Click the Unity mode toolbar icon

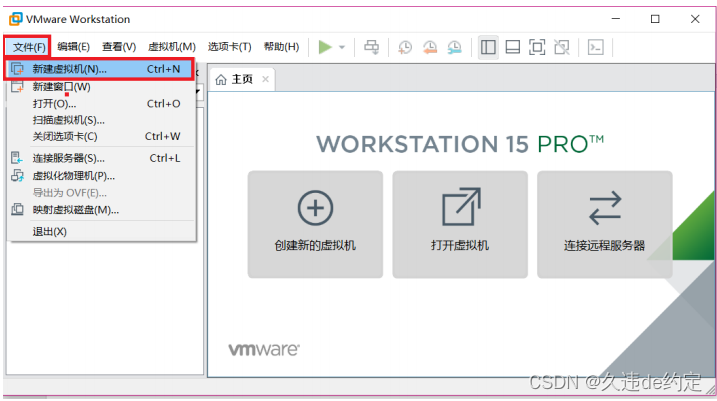click(562, 47)
